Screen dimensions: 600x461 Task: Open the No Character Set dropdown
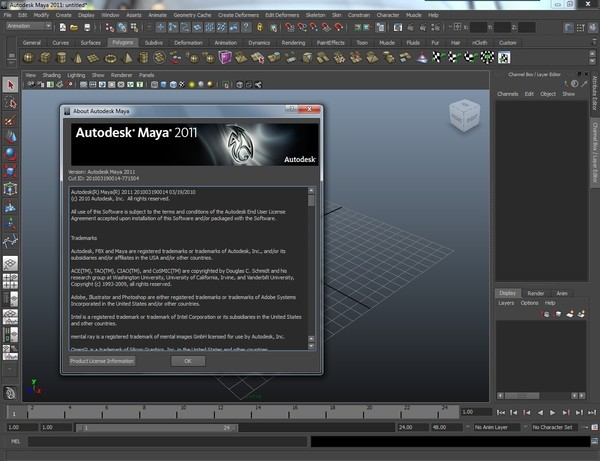click(555, 427)
